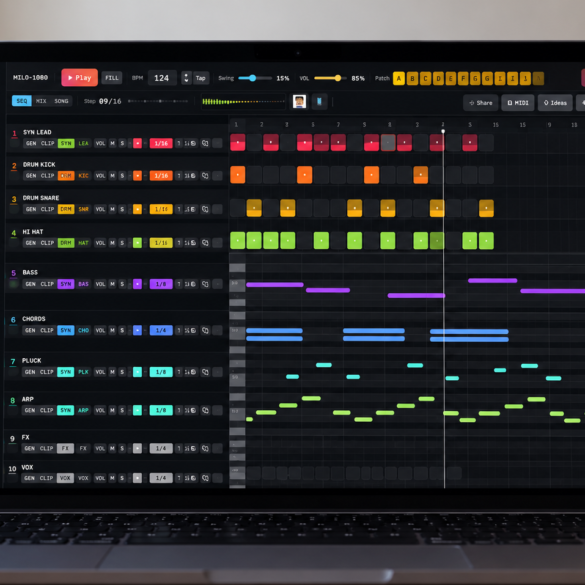Image resolution: width=585 pixels, height=585 pixels.
Task: Solo the ARP track
Action: click(122, 410)
